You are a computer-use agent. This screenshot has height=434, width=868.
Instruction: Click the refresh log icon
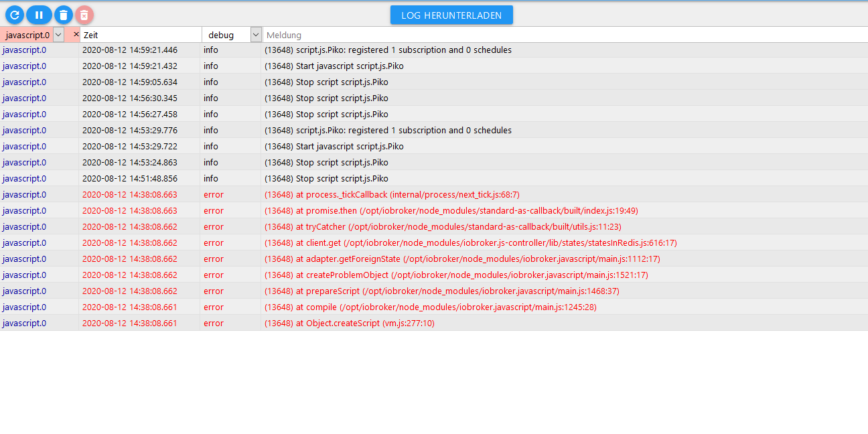coord(15,15)
